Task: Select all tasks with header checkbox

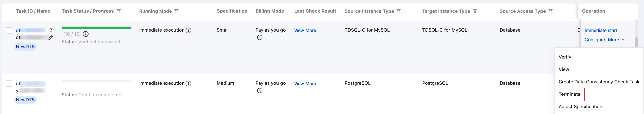Action: pos(9,11)
